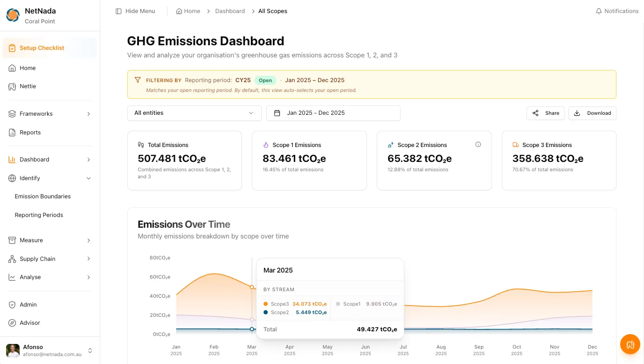Open the account switcher arrows beside Afonso

click(90, 350)
